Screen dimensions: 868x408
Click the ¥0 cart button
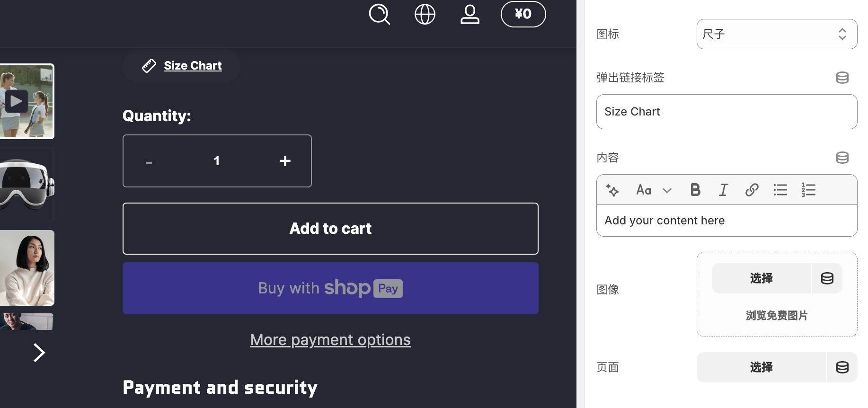(x=523, y=14)
